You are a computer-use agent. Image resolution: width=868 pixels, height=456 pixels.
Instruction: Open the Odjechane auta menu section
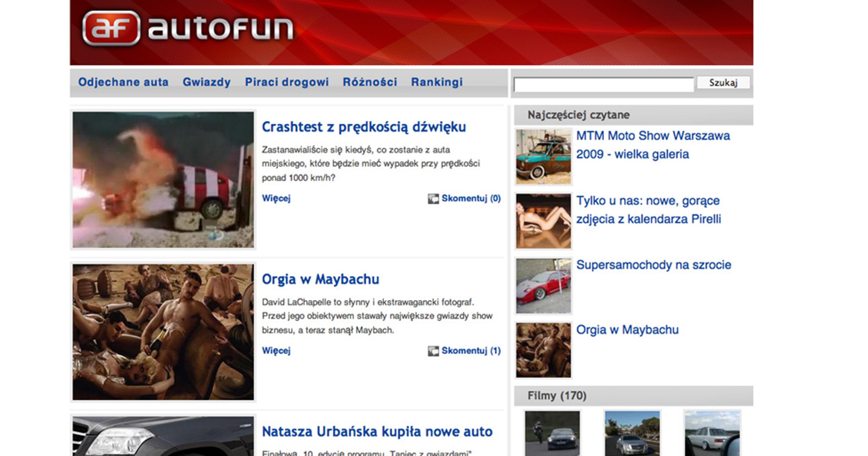123,82
